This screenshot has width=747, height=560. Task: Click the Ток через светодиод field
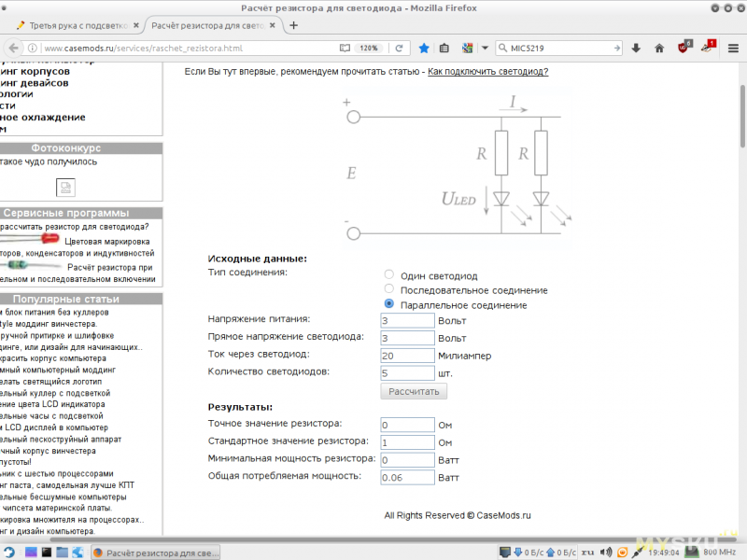coord(407,356)
